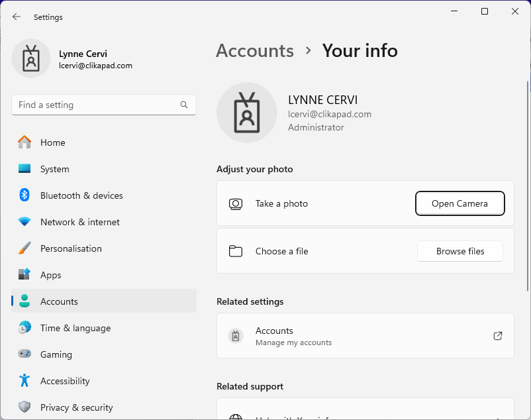This screenshot has height=420, width=531.
Task: Click the Accounts breadcrumb link
Action: click(x=255, y=51)
